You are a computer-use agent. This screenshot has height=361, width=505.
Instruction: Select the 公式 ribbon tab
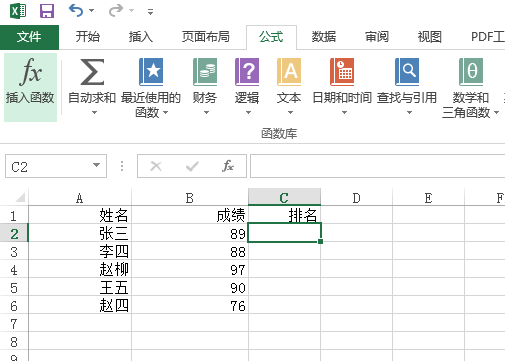271,37
